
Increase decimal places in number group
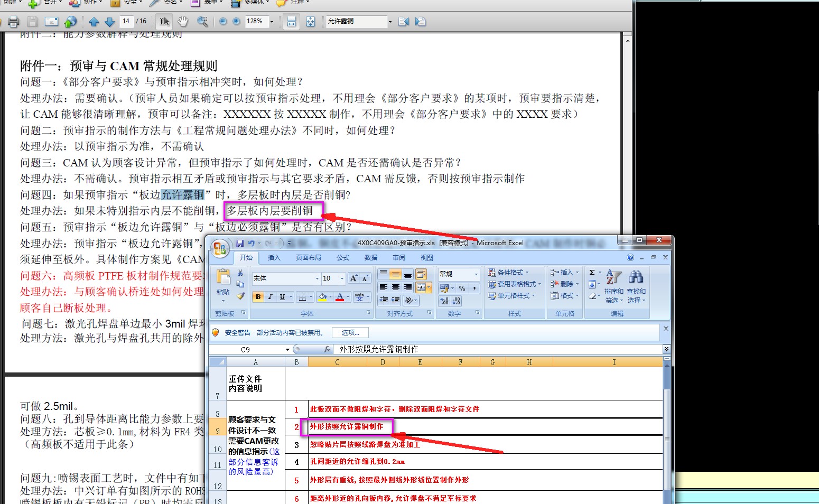444,301
